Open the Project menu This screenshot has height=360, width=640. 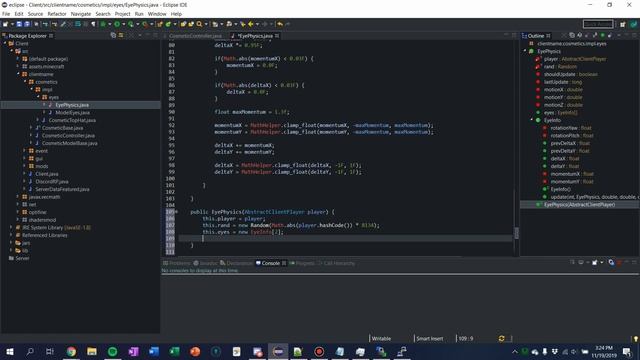tap(122, 14)
